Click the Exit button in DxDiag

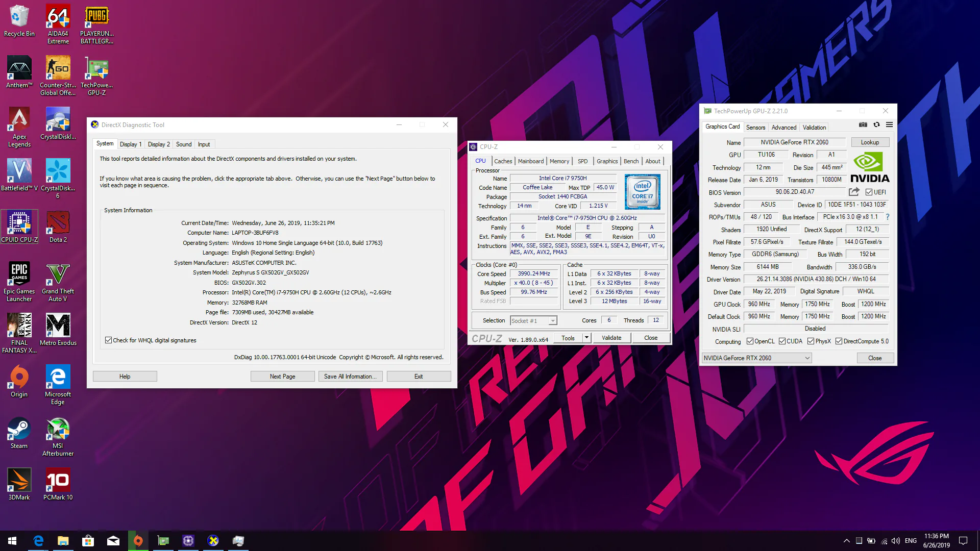(x=419, y=377)
